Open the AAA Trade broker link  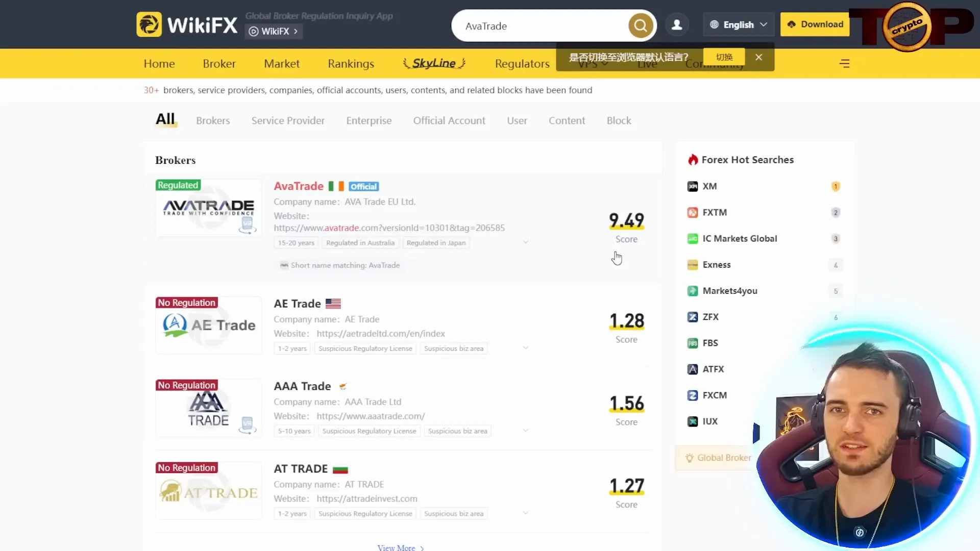click(302, 386)
